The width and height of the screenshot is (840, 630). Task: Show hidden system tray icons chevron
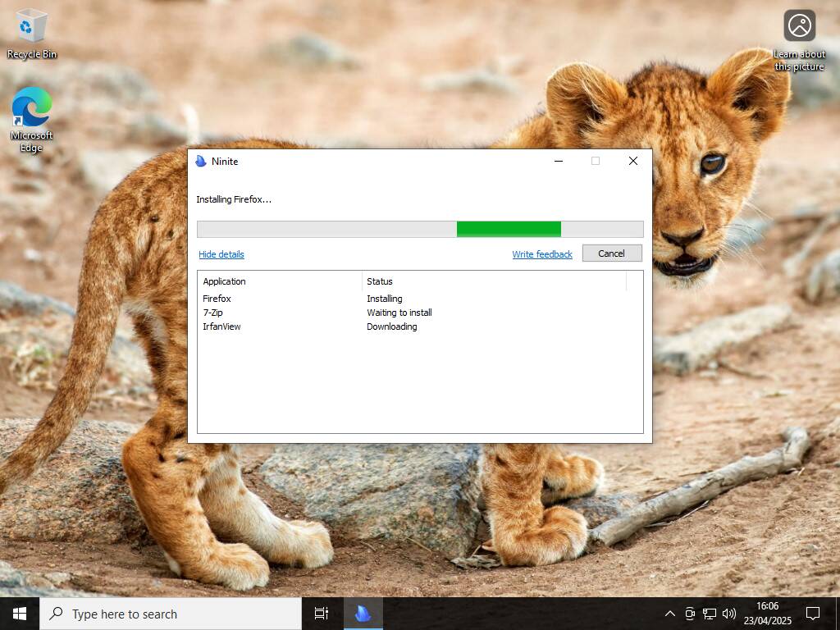pyautogui.click(x=669, y=614)
